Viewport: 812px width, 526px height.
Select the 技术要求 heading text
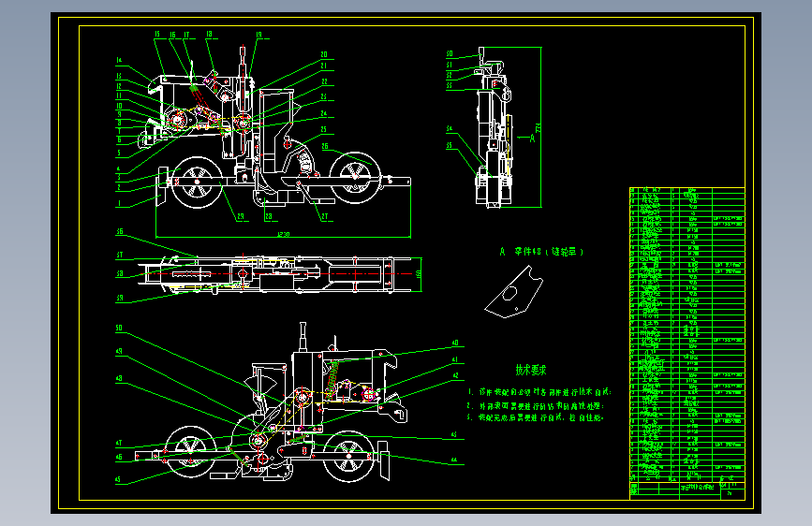(531, 371)
